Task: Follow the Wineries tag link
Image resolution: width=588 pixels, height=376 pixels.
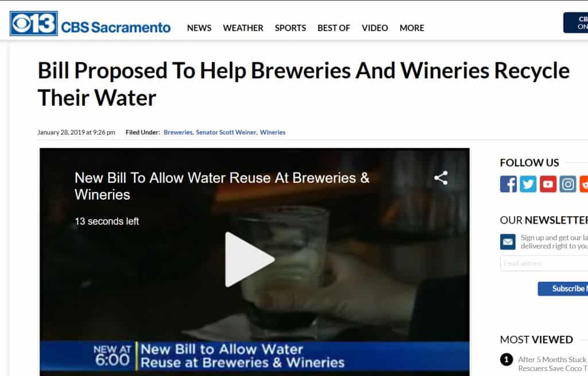Action: pos(273,132)
